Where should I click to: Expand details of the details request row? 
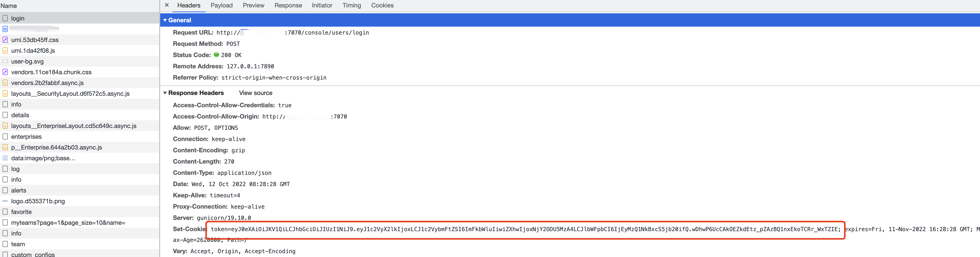click(5, 115)
